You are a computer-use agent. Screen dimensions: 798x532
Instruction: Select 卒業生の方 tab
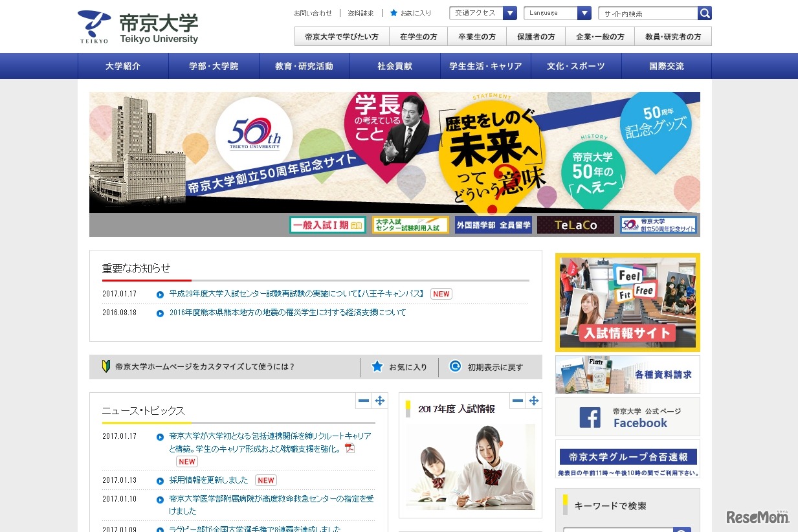(477, 37)
